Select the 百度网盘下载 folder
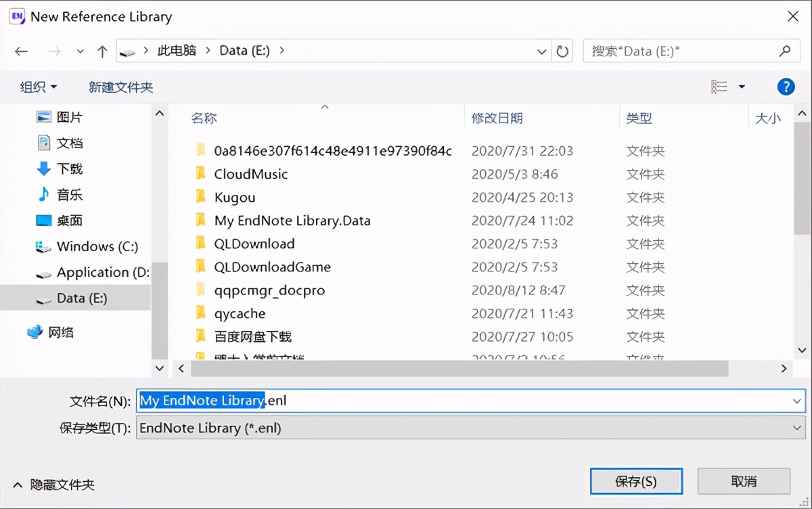Screen dimensions: 812x509 253,336
